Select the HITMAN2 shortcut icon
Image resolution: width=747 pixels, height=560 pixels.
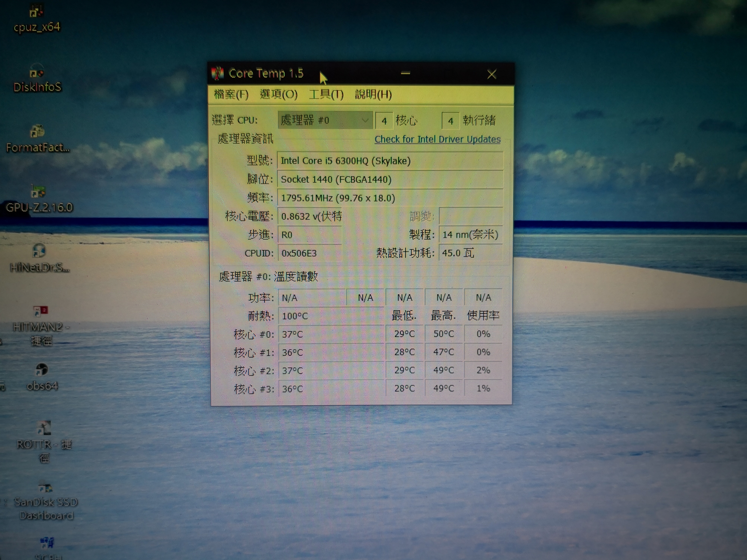pyautogui.click(x=41, y=325)
